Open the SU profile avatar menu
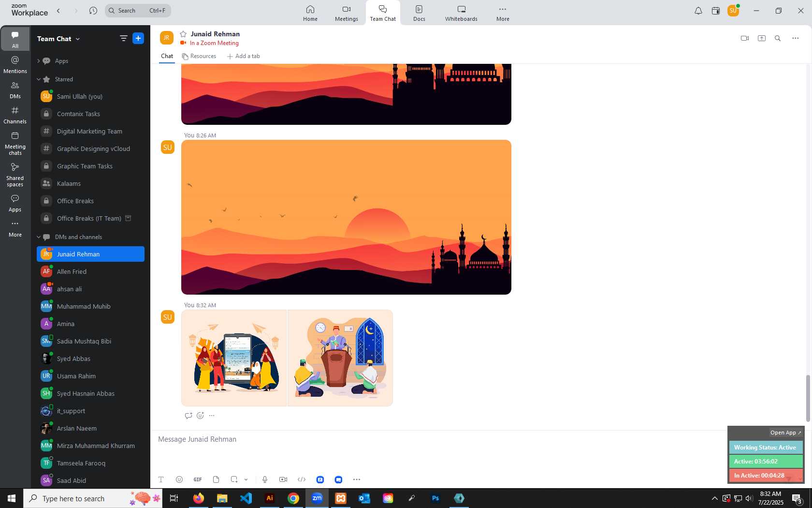Viewport: 812px width, 508px height. (733, 10)
